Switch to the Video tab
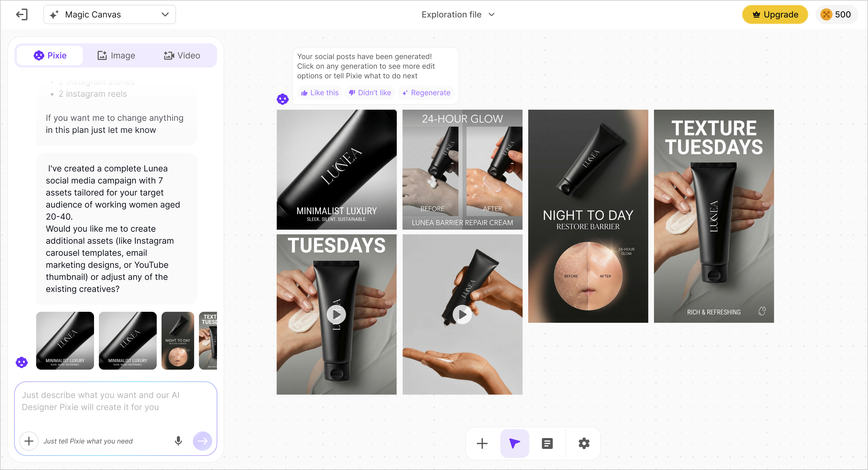Screen dimensions: 868x470 tap(182, 55)
